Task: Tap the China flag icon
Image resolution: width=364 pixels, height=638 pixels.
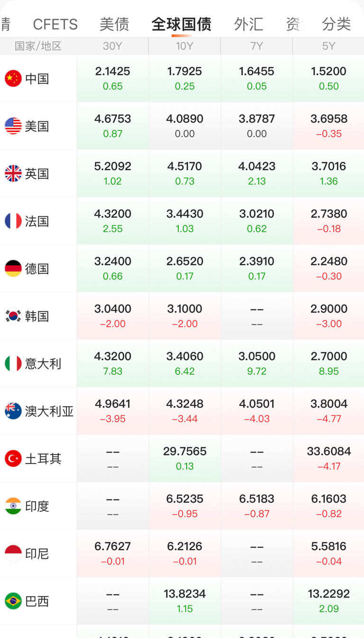Action: (13, 79)
